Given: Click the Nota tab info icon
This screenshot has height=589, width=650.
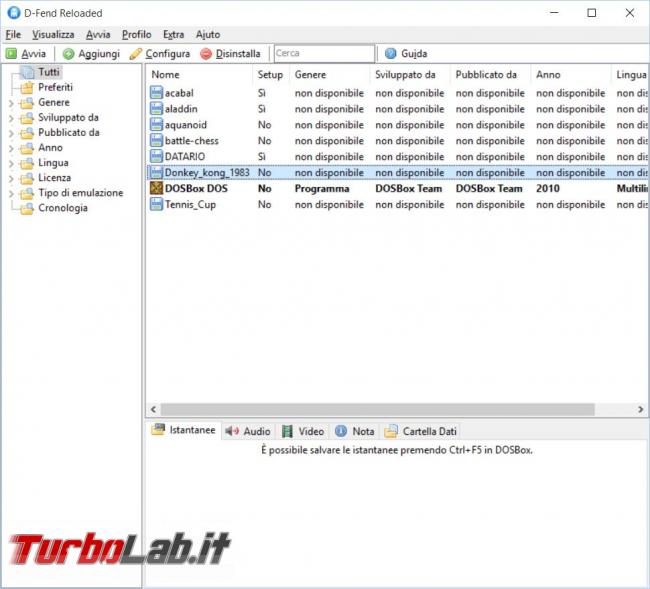Looking at the screenshot, I should [x=341, y=431].
